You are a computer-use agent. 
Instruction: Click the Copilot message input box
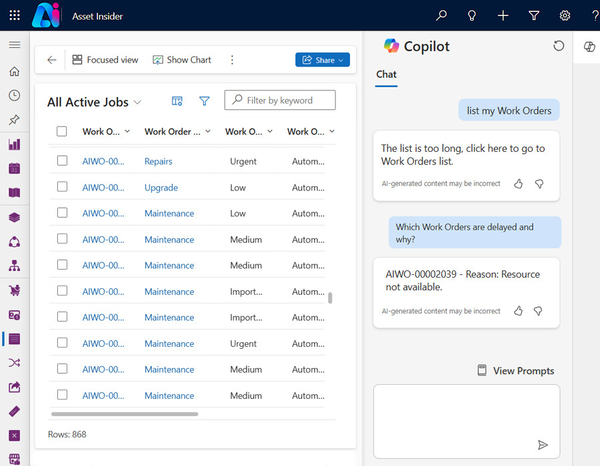tap(466, 421)
